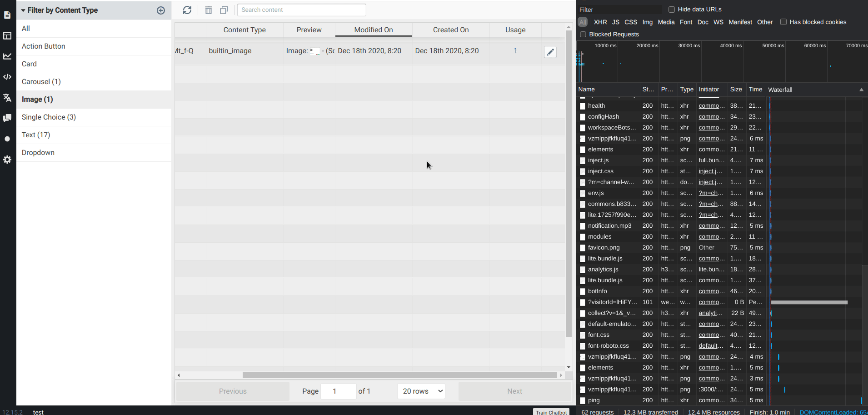Collapse Filter by Content Type triangle
Viewport: 868px width, 415px height.
click(23, 10)
